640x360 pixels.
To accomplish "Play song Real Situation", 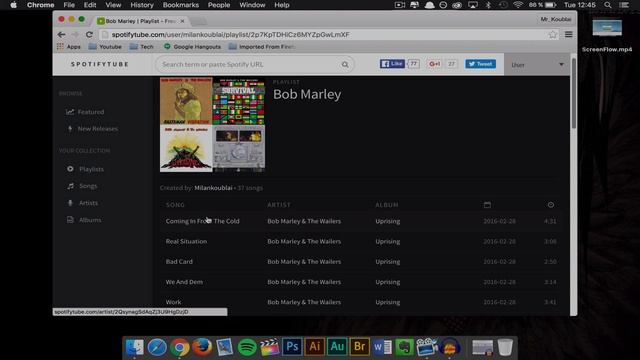I will pos(186,242).
